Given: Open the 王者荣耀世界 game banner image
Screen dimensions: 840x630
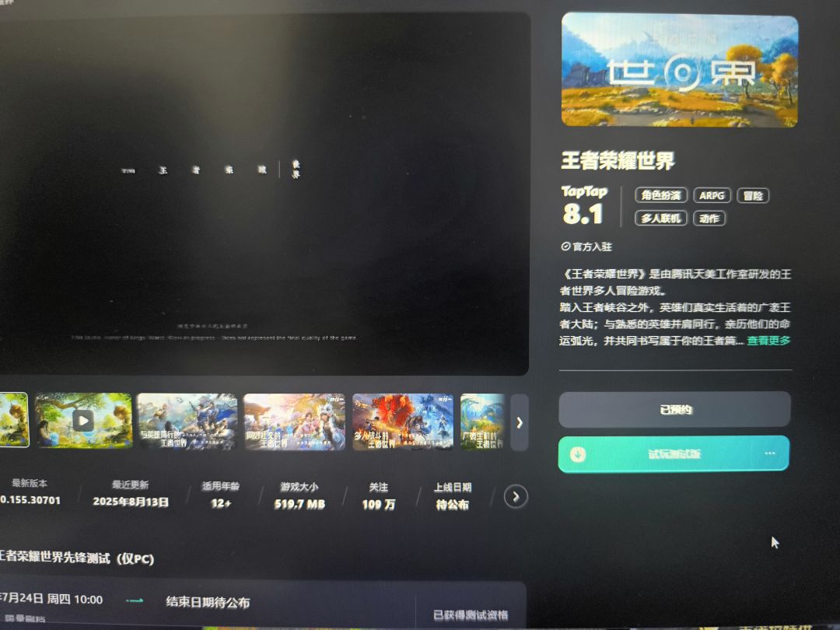Looking at the screenshot, I should click(679, 70).
